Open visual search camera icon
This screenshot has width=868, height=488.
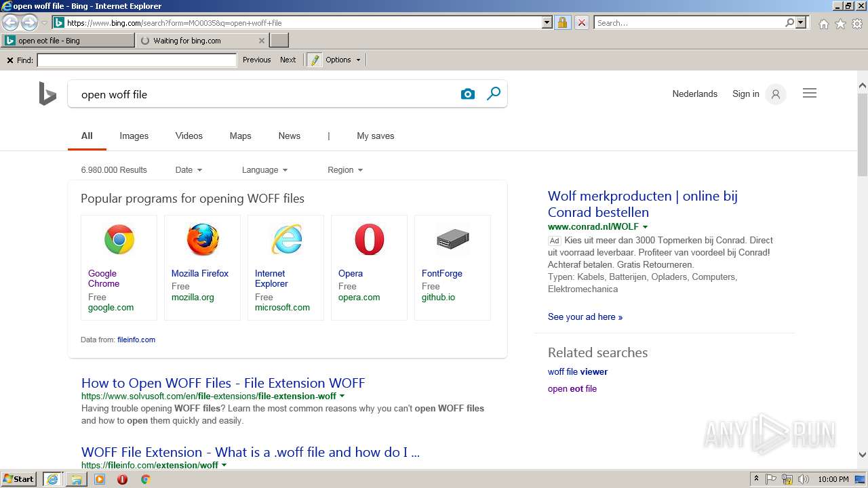coord(468,94)
